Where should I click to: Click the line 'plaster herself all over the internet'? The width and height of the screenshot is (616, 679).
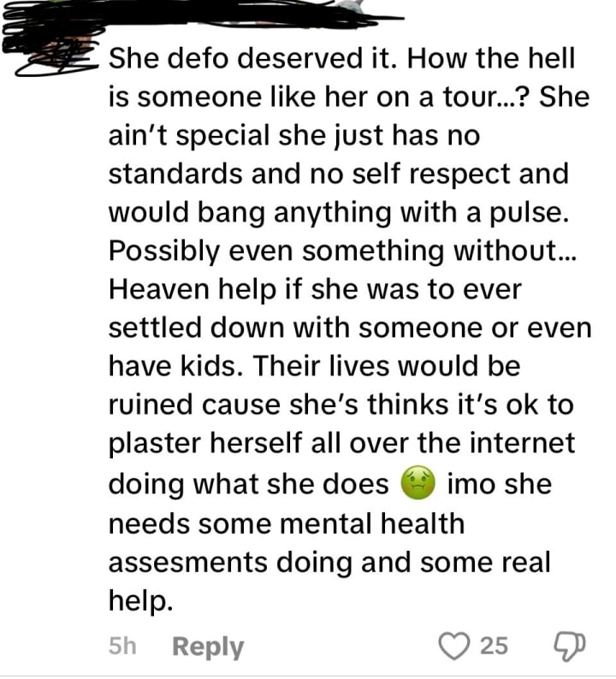(x=341, y=444)
